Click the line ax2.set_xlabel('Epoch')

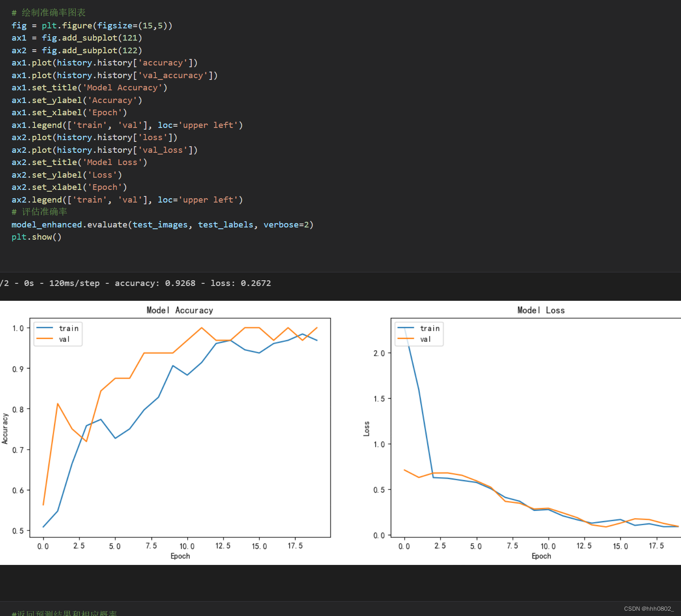point(69,187)
